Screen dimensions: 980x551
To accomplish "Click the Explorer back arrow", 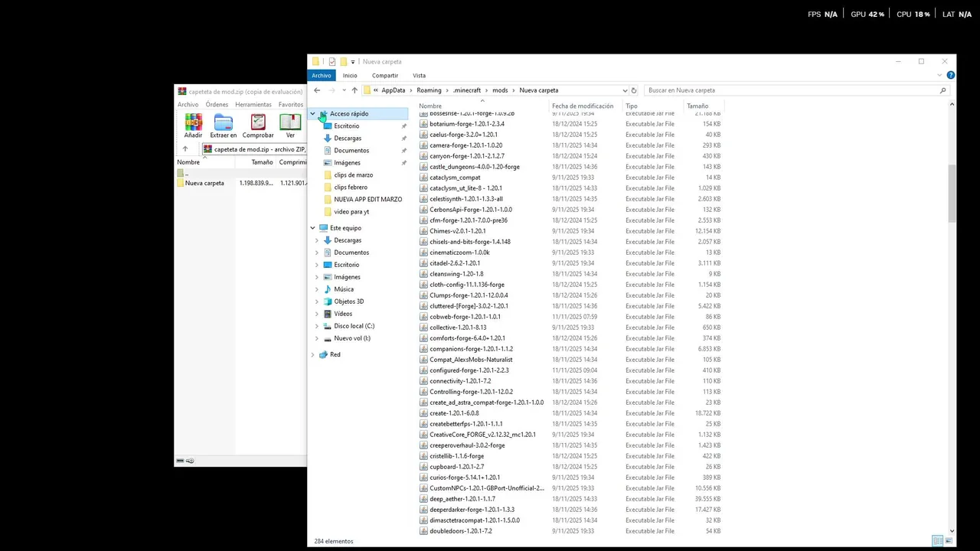I will point(317,90).
